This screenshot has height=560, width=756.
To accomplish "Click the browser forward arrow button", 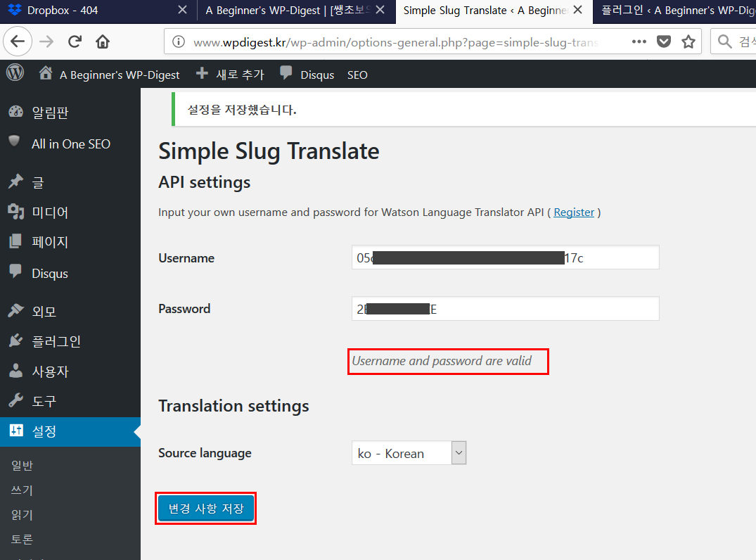I will tap(46, 42).
